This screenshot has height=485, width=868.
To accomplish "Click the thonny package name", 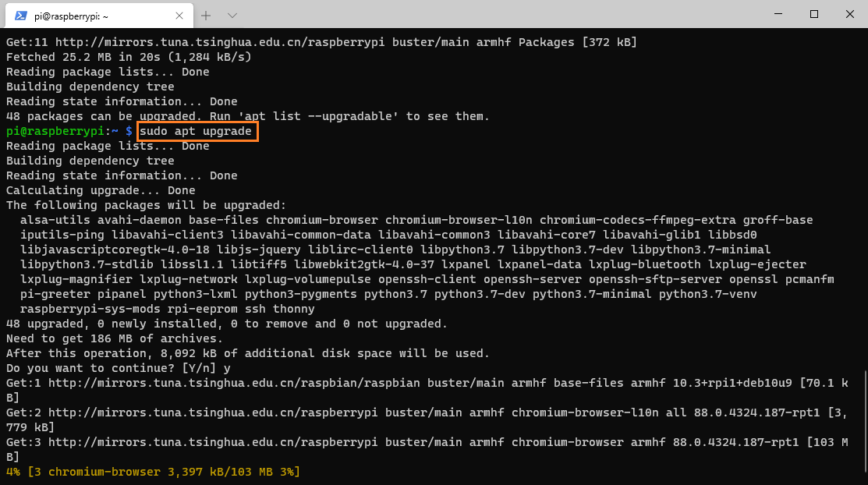I will point(294,309).
